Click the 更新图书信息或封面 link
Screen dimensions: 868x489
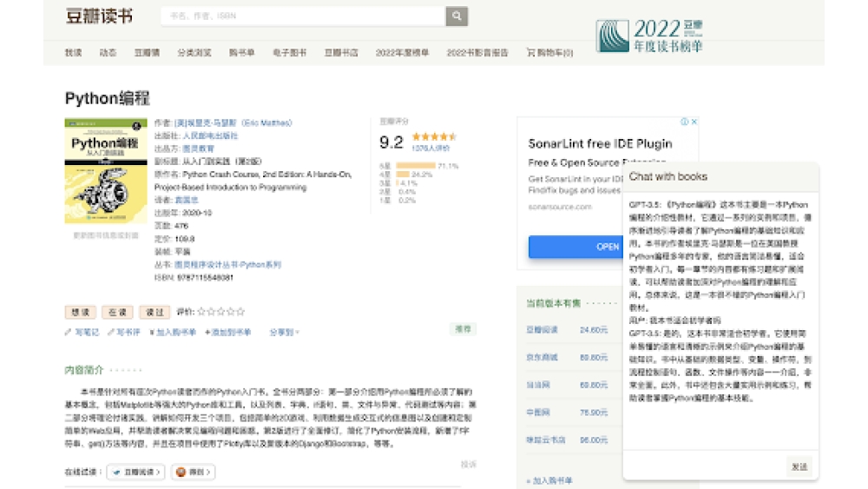tap(106, 235)
